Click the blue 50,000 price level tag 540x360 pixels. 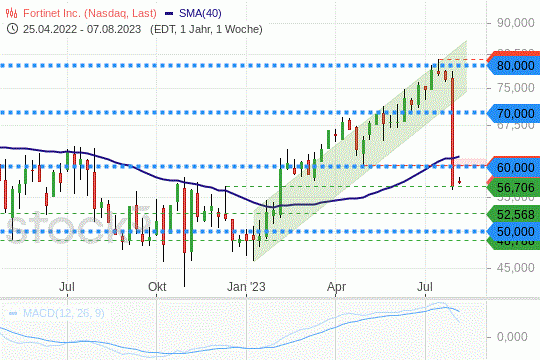514,232
